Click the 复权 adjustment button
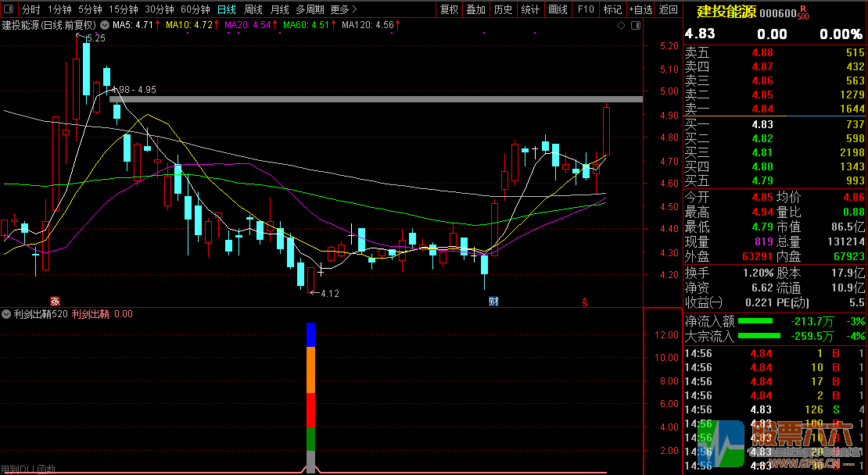The image size is (868, 475). tap(449, 10)
